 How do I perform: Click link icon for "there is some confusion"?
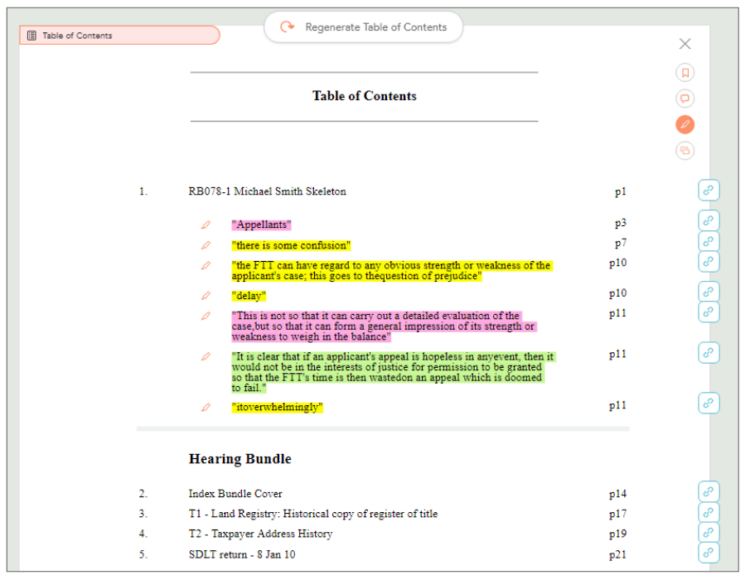tap(708, 241)
